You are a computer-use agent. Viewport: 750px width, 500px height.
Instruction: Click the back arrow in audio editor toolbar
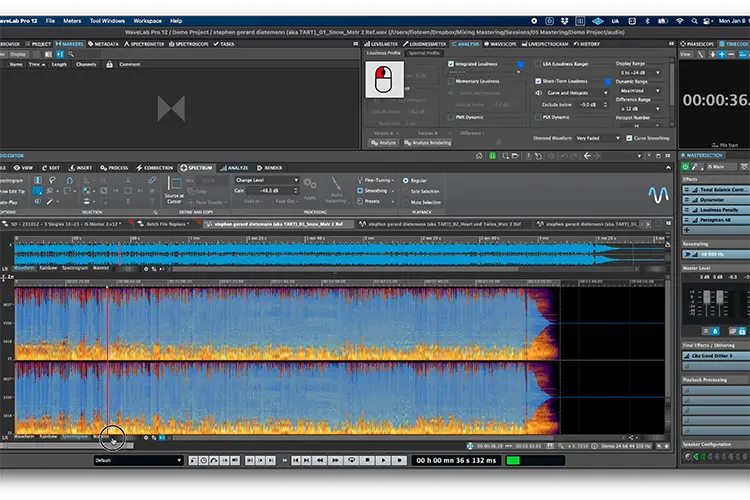[587, 156]
